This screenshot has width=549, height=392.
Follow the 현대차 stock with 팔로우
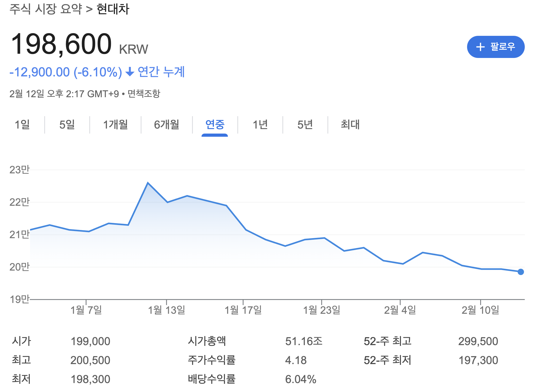pos(496,47)
